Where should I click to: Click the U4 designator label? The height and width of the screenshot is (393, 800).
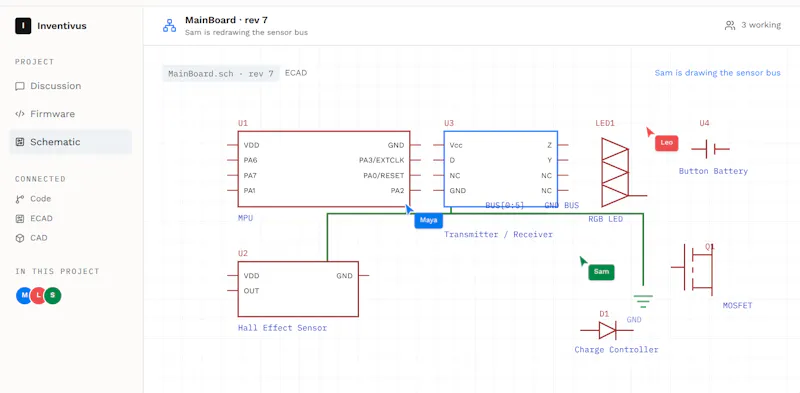point(704,123)
